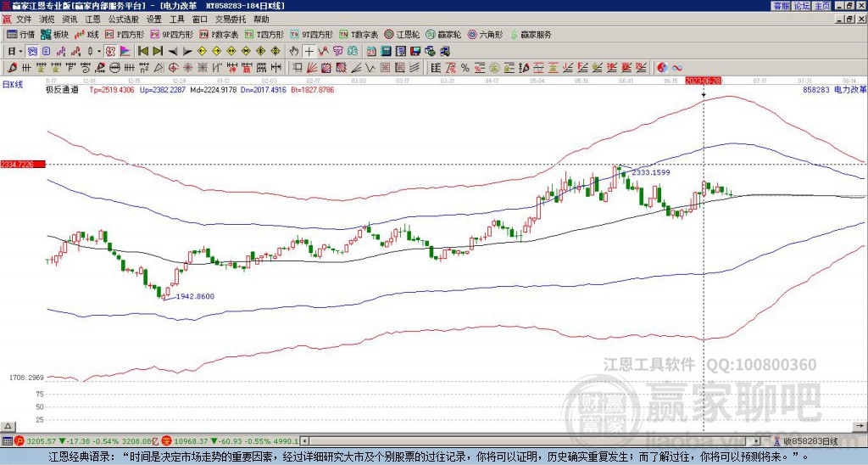The image size is (868, 465).
Task: Open the 文件 menu
Action: coord(24,20)
